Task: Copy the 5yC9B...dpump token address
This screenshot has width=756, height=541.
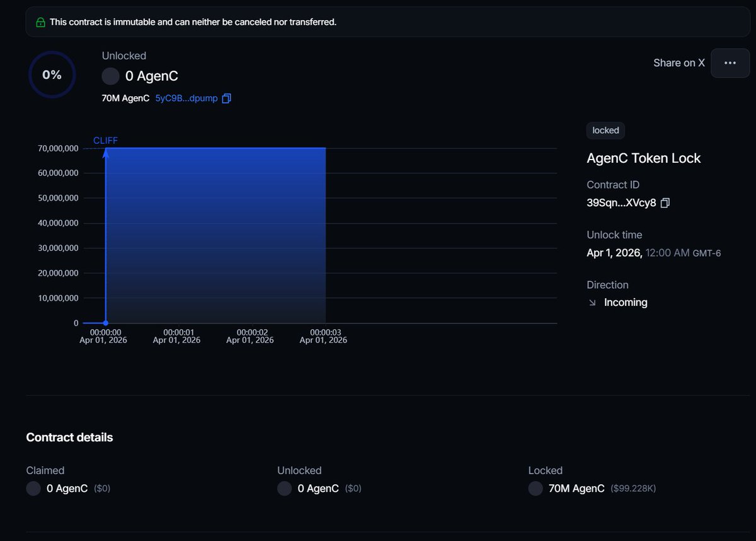Action: click(x=227, y=98)
